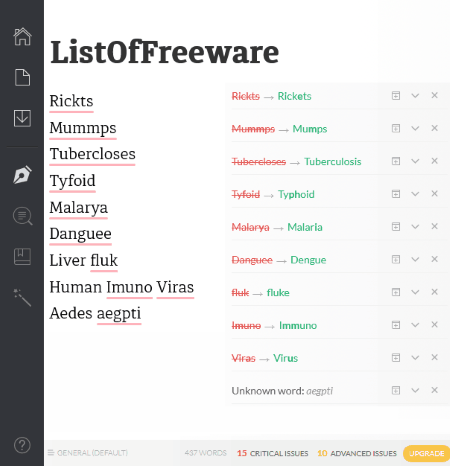Click the ListOfFreeware document title
Image resolution: width=450 pixels, height=466 pixels.
tap(164, 52)
